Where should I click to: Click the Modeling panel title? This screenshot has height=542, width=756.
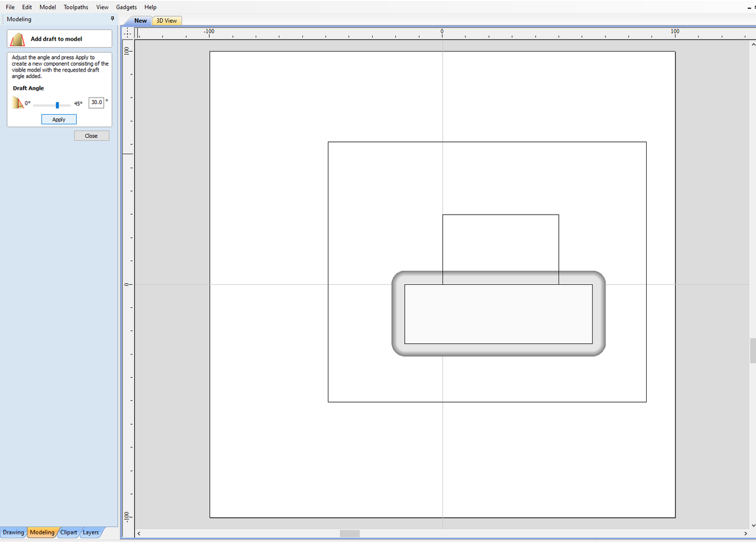pyautogui.click(x=19, y=20)
